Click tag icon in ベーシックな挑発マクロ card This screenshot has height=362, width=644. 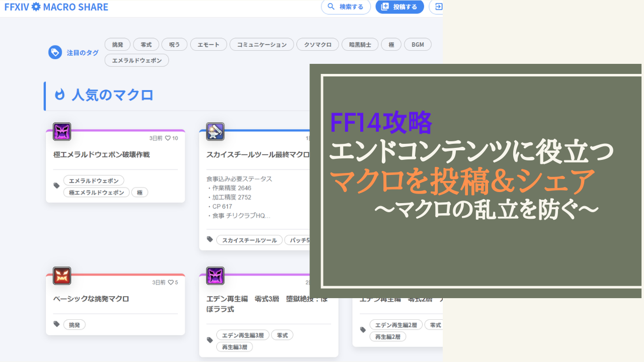[56, 324]
